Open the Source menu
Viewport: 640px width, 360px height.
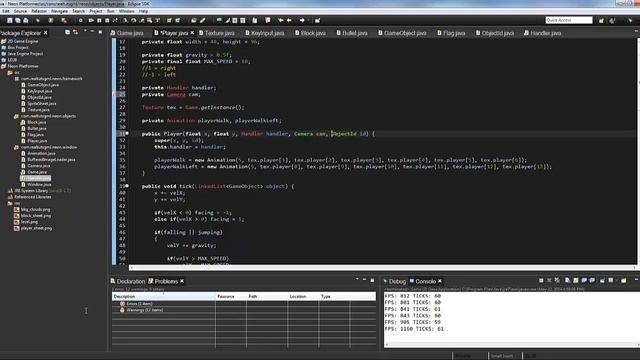coord(20,11)
